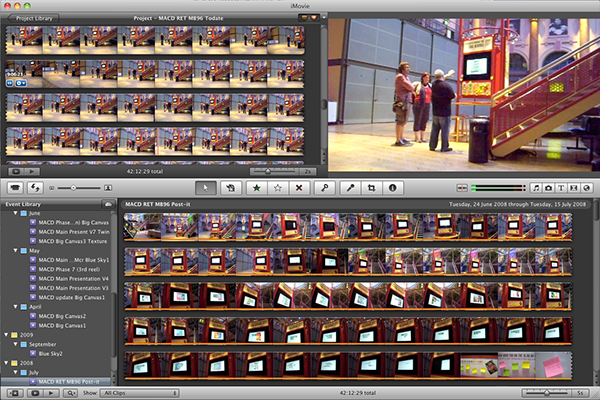Open the transitions browser
The image size is (600, 400).
573,188
